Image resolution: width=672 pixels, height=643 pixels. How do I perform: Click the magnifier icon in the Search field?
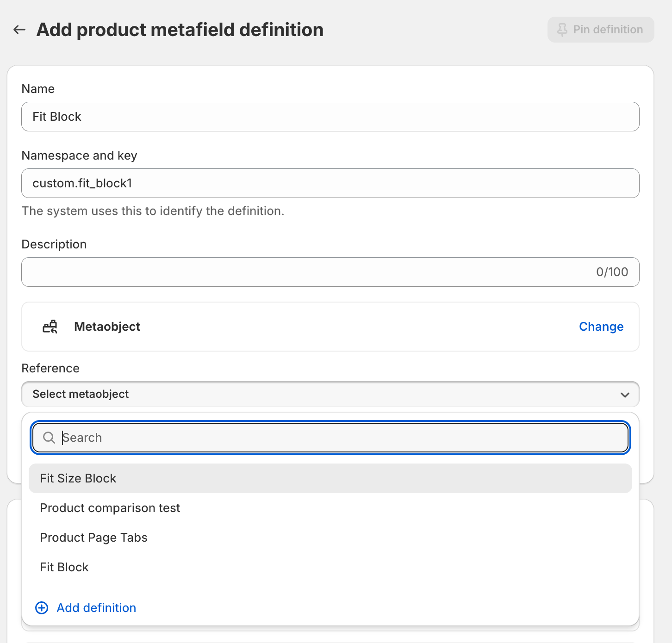[x=49, y=438]
